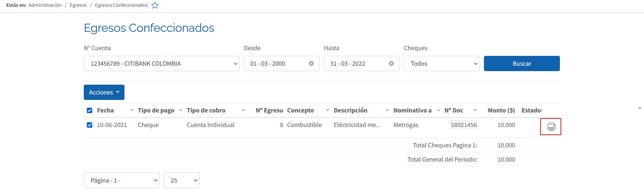
Task: Change rows per page from 25
Action: click(182, 180)
